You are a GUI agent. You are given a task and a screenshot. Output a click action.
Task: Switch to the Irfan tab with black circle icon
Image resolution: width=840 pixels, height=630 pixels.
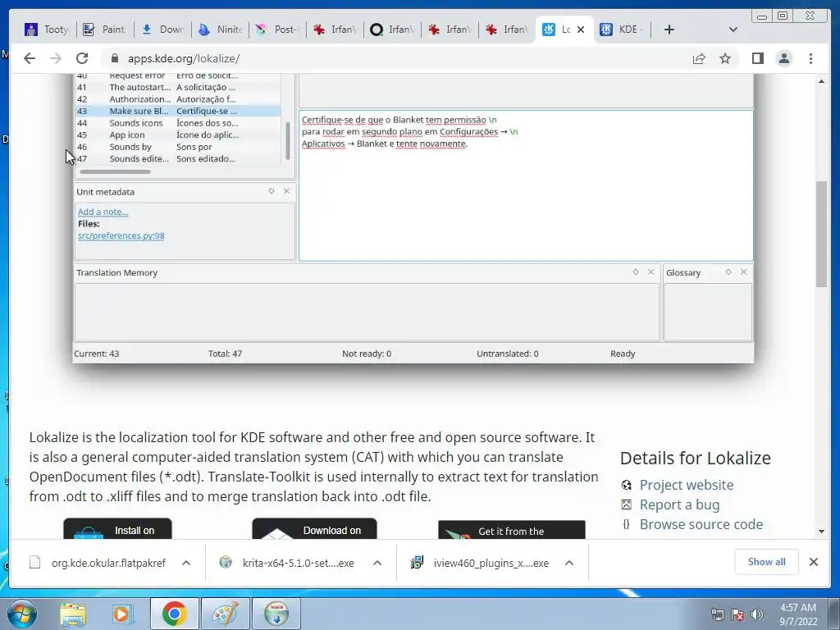click(392, 30)
